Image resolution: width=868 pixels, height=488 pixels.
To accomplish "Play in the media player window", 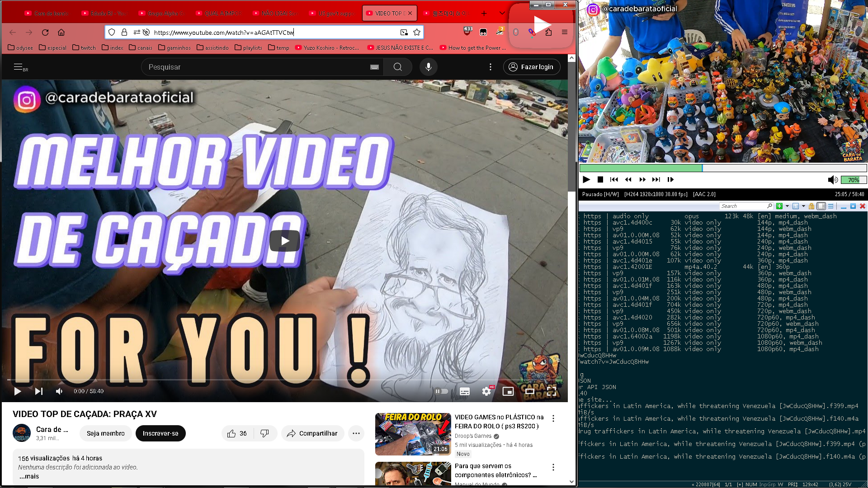I will coord(586,179).
